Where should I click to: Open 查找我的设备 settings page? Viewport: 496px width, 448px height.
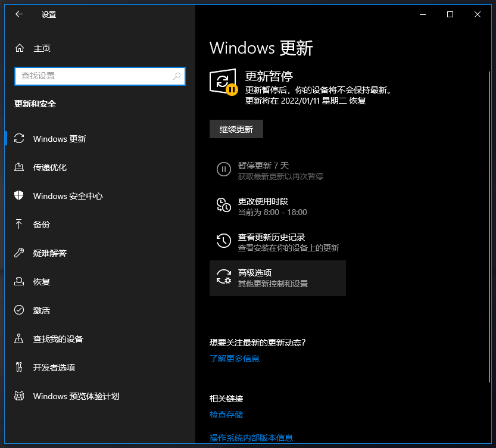99,339
